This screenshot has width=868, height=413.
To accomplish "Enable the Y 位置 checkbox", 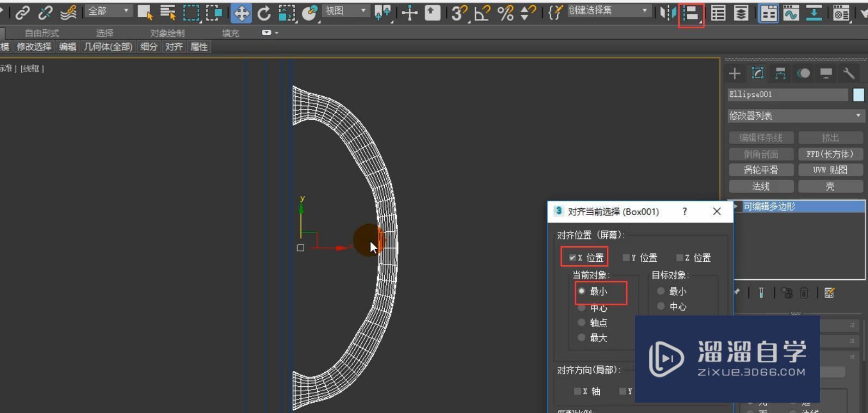I will pos(626,257).
